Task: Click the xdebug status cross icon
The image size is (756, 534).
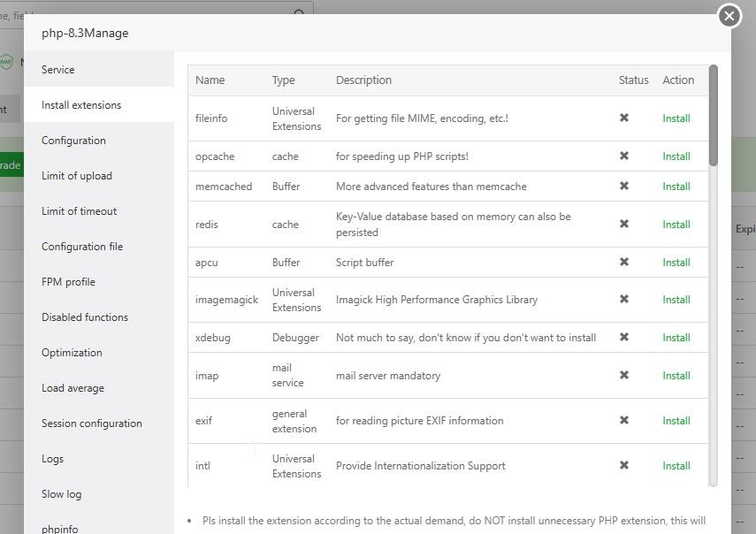Action: coord(624,337)
